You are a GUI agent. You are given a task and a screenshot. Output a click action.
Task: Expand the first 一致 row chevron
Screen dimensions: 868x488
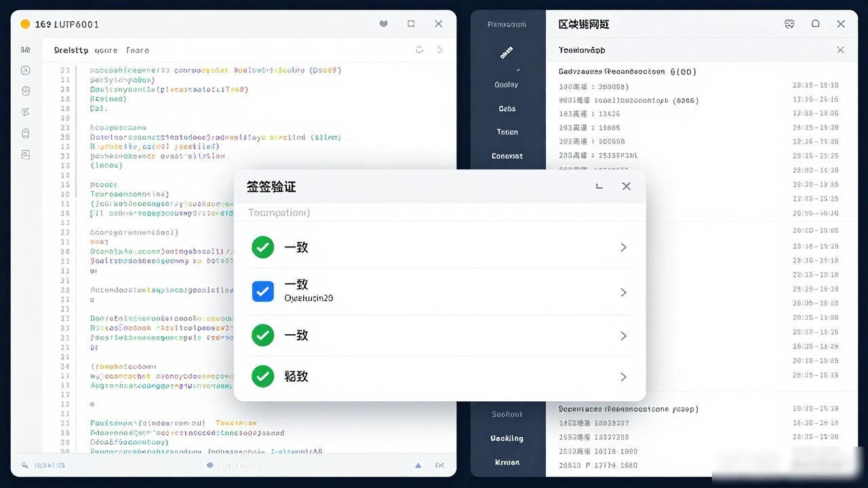(623, 247)
